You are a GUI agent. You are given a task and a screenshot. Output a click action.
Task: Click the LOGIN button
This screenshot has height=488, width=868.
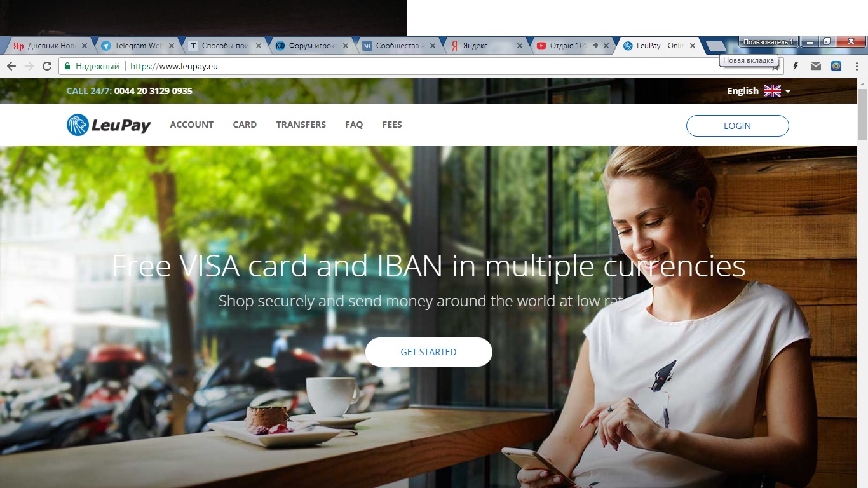click(x=737, y=126)
